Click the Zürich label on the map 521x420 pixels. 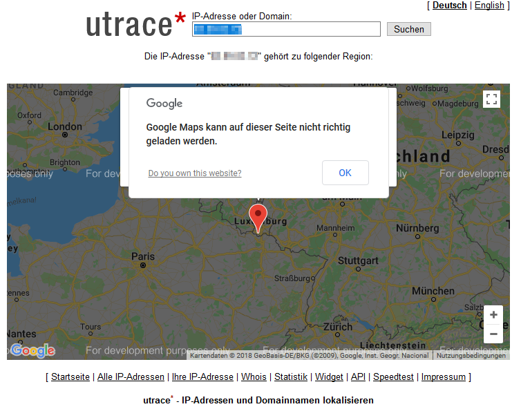click(x=338, y=327)
